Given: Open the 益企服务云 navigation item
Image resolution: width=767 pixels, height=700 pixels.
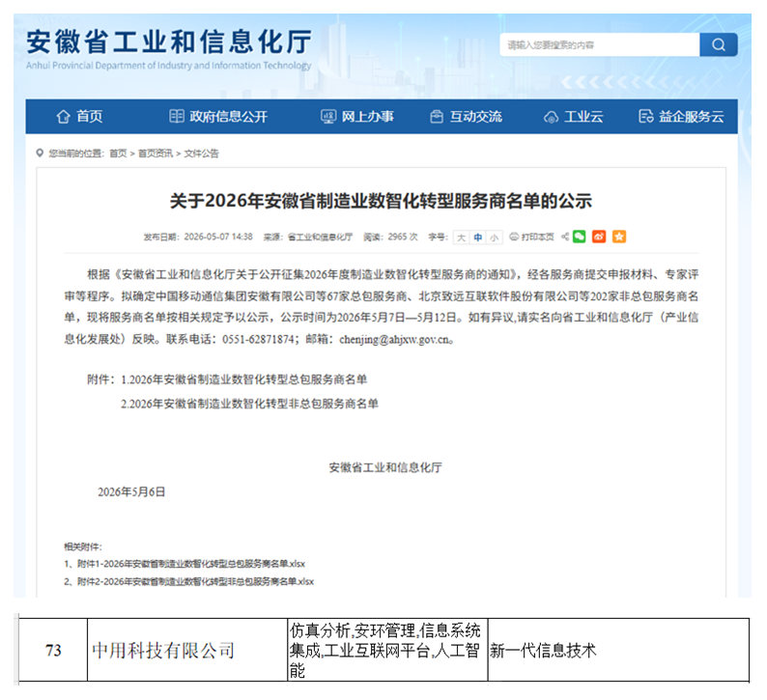Looking at the screenshot, I should (681, 117).
